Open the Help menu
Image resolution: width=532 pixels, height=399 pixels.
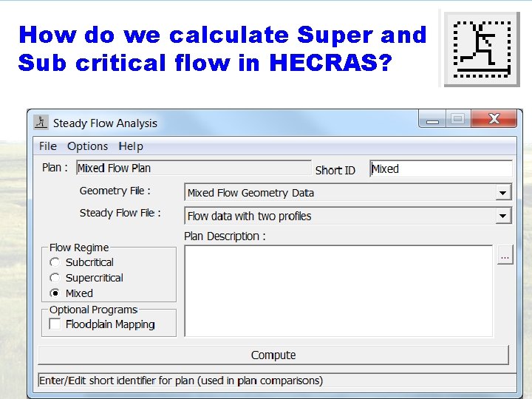131,146
